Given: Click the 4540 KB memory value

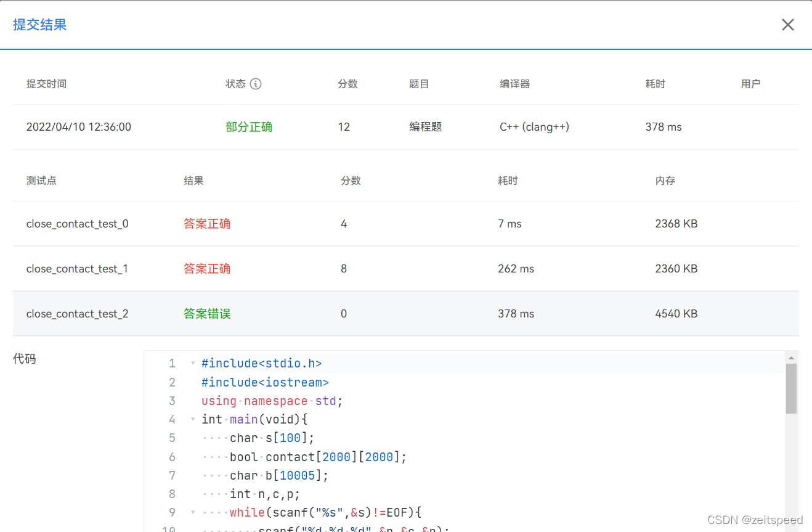Looking at the screenshot, I should (676, 314).
